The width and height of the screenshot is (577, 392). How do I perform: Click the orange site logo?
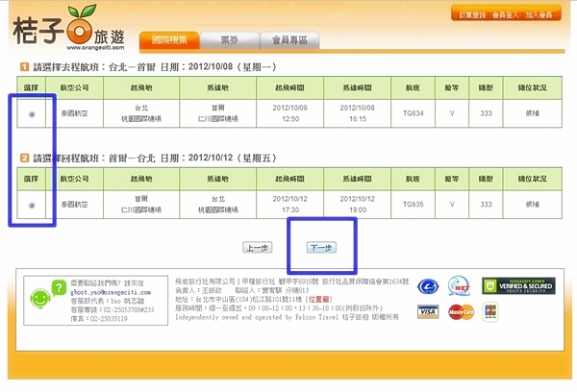(69, 27)
